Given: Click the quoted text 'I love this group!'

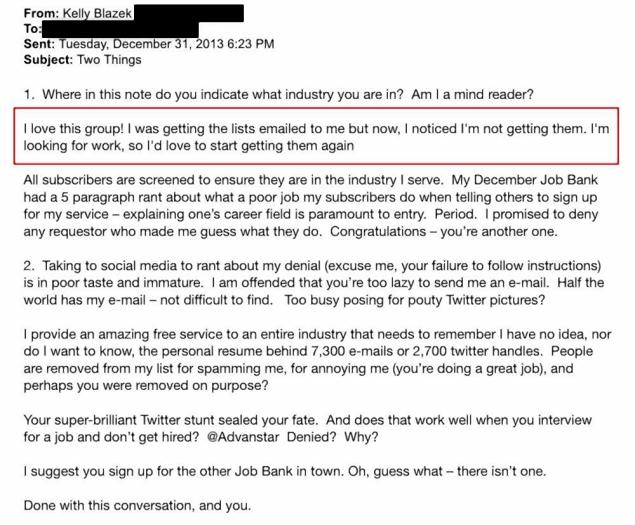Looking at the screenshot, I should (73, 129).
